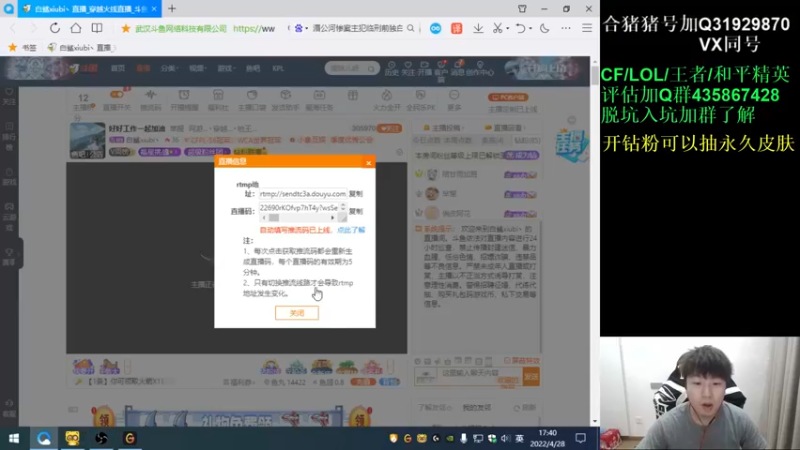This screenshot has height=450, width=800.
Task: Click the rtmp address field
Action: 303,194
